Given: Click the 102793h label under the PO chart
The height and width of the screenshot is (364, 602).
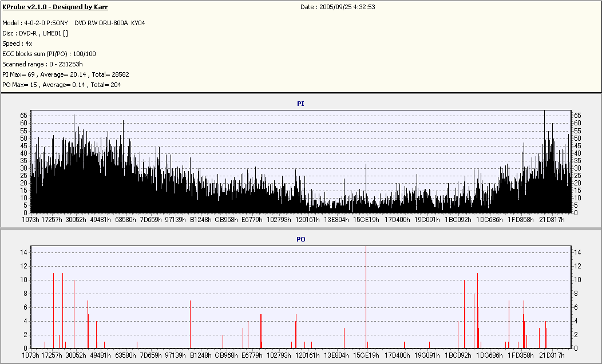Looking at the screenshot, I should click(279, 355).
